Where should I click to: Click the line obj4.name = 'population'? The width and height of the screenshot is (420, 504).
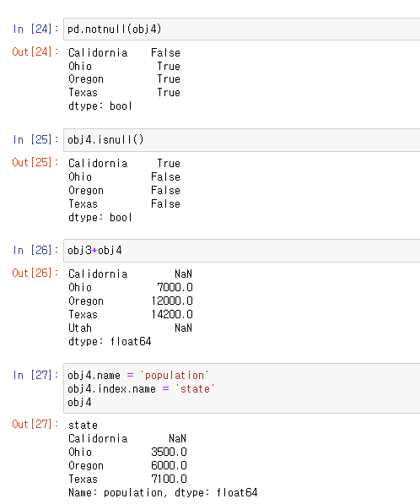[x=138, y=375]
